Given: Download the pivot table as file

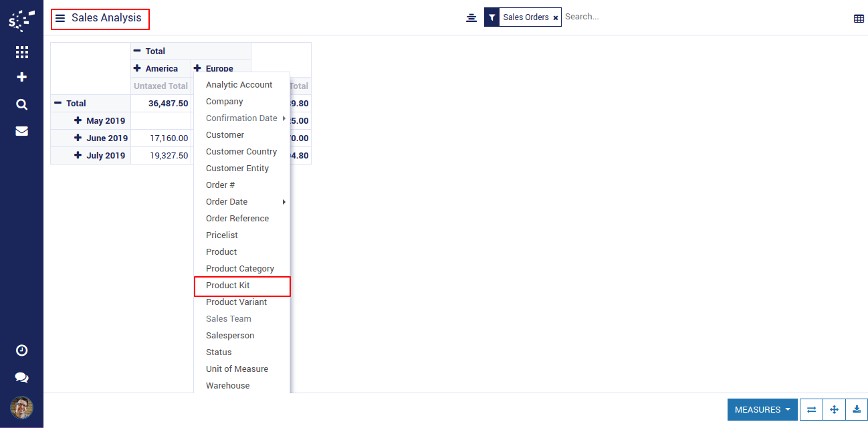Looking at the screenshot, I should tap(857, 410).
